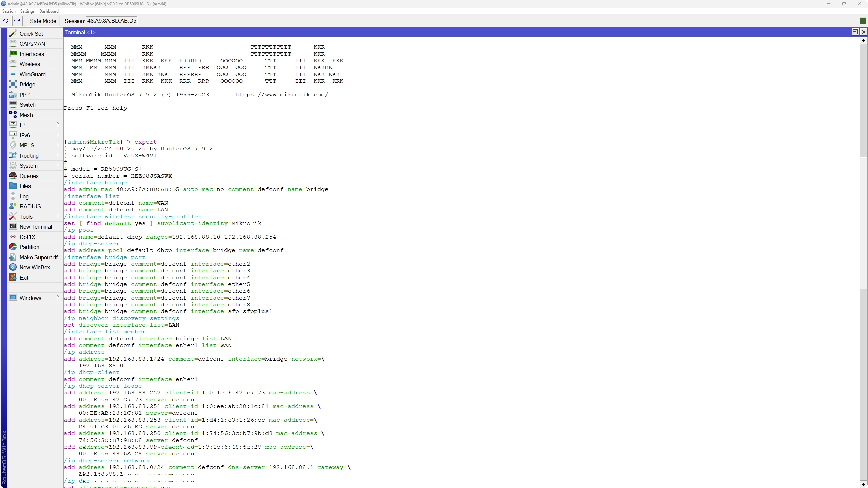868x488 pixels.
Task: Click terminal scrollbar down arrow
Action: click(863, 484)
